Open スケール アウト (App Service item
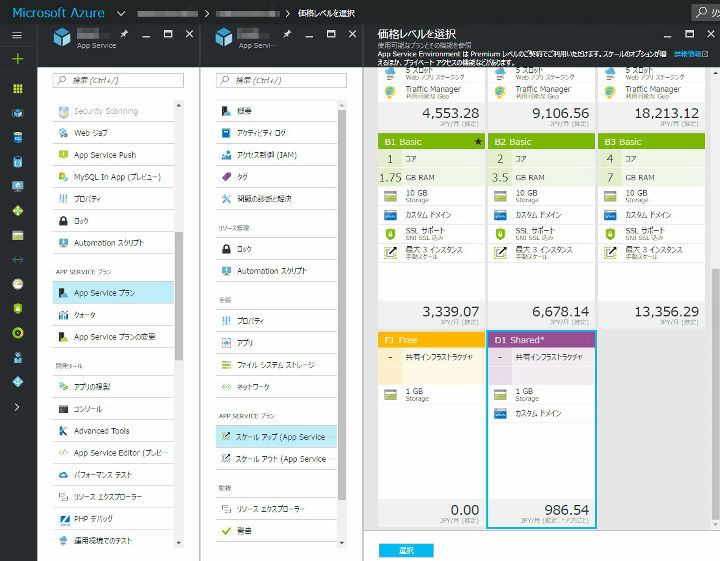The width and height of the screenshot is (720, 561). (276, 459)
